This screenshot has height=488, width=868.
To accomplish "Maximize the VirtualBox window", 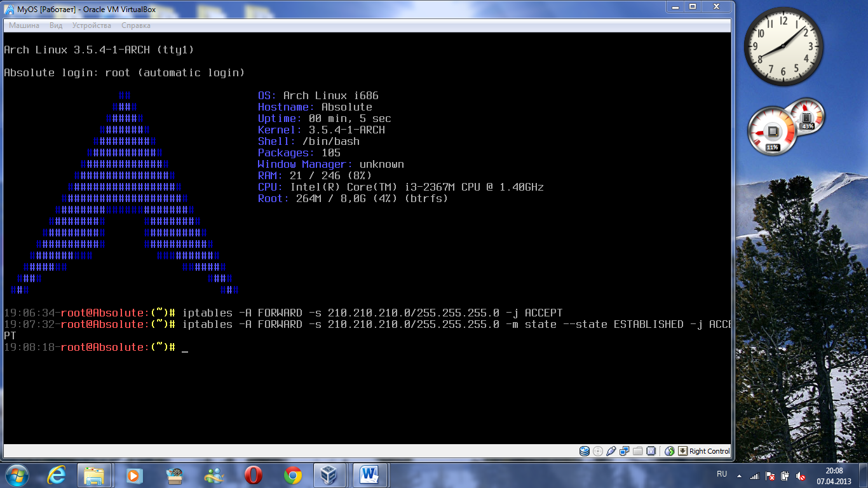I will (693, 7).
